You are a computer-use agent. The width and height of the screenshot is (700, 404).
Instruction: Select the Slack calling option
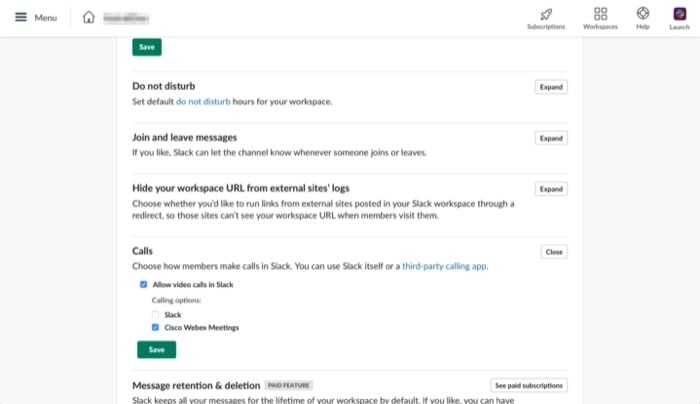pos(155,314)
